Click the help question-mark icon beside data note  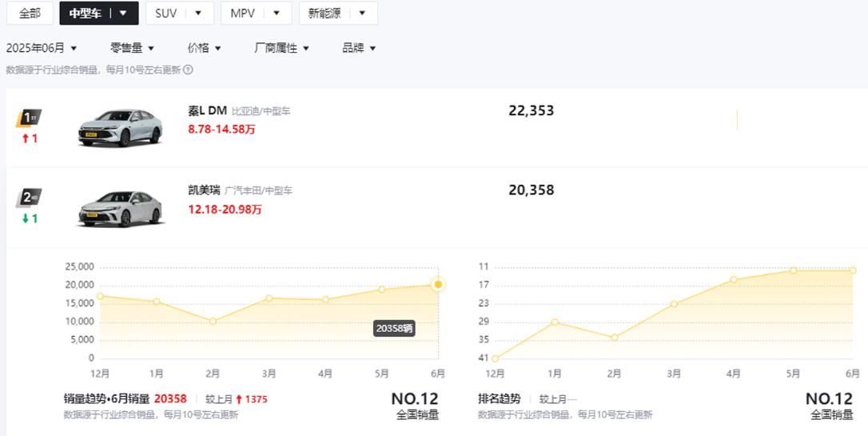[x=188, y=70]
